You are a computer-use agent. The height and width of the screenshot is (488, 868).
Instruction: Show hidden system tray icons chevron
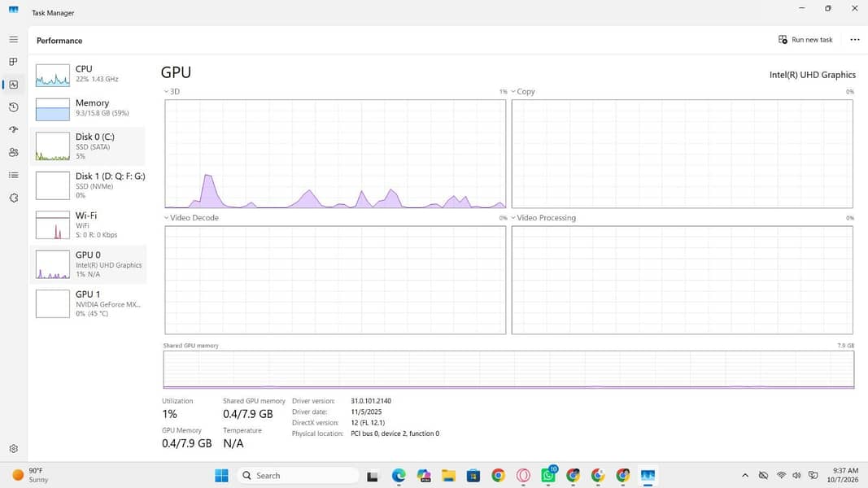pos(745,476)
